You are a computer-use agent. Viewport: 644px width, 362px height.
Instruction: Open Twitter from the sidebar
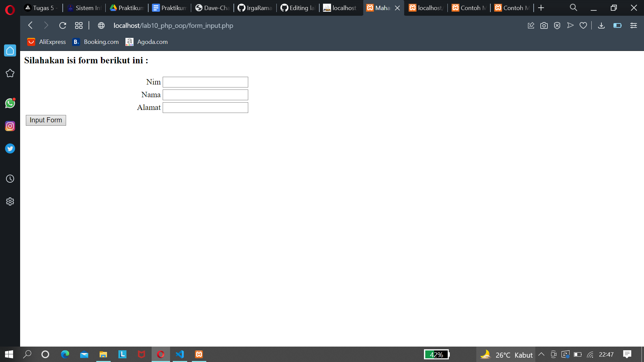click(10, 148)
